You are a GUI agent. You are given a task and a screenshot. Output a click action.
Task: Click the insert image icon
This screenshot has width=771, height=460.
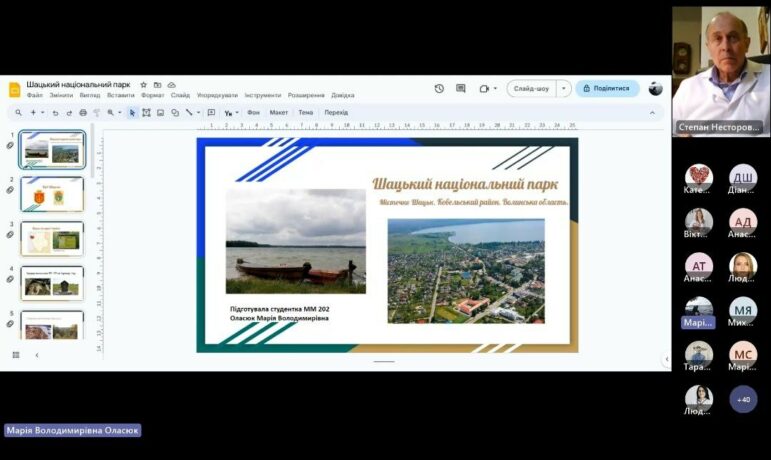coord(160,113)
